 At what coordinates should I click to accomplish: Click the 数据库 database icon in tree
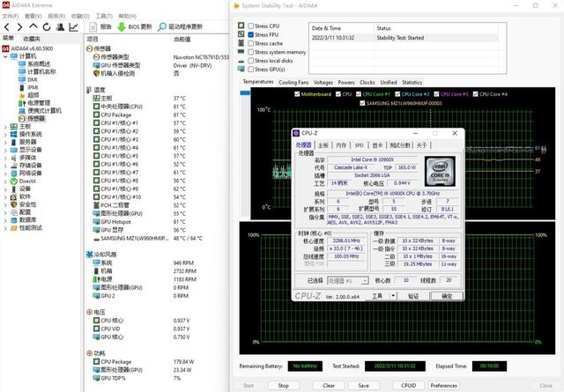click(x=14, y=220)
